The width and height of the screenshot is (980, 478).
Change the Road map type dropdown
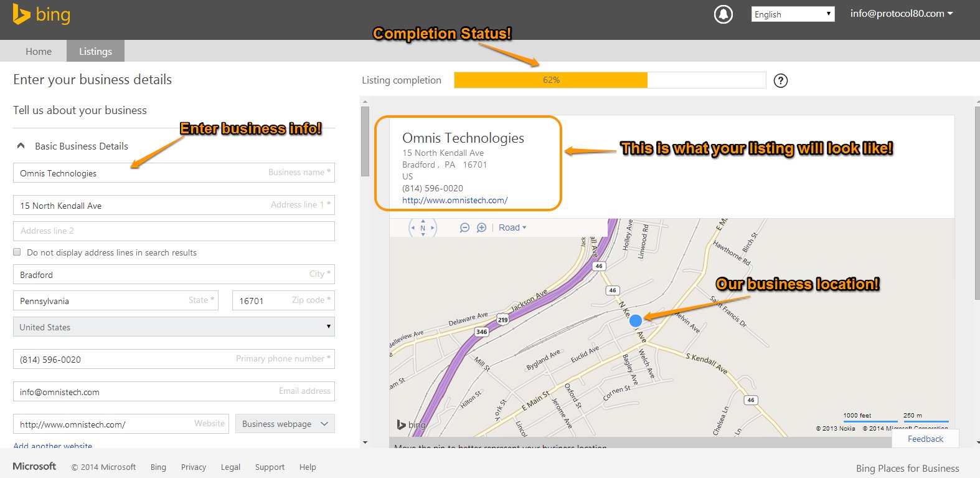pyautogui.click(x=512, y=228)
